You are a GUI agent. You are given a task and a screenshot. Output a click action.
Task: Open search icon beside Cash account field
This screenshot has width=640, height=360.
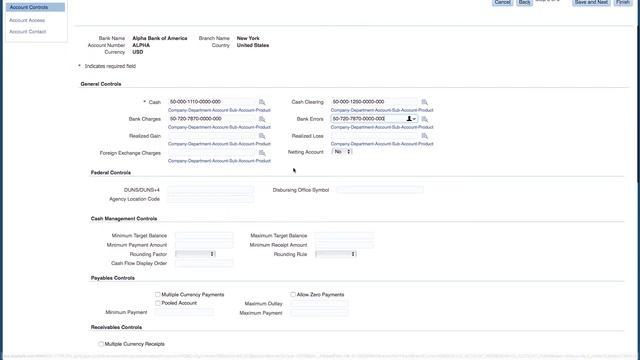(262, 102)
